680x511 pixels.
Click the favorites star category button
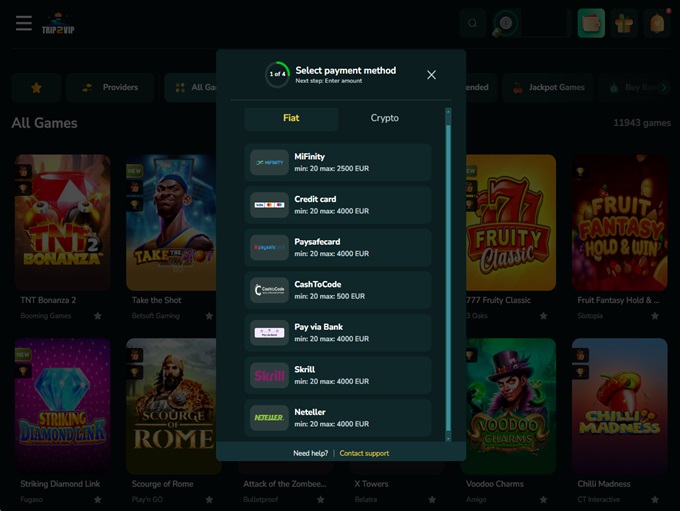(36, 88)
